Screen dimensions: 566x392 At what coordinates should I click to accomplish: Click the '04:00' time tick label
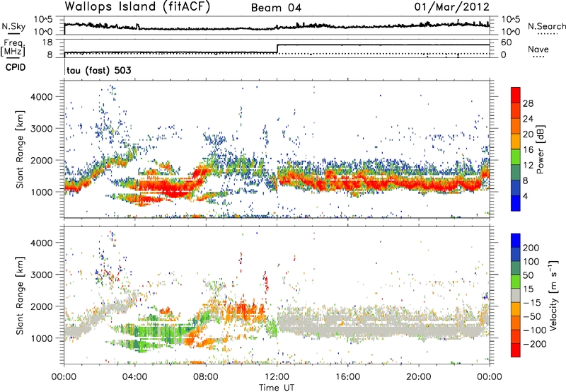click(x=134, y=377)
